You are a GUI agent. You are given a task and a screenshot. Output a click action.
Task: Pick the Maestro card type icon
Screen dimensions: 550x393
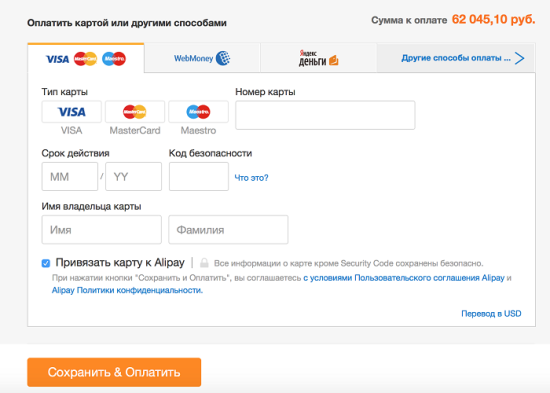(198, 112)
